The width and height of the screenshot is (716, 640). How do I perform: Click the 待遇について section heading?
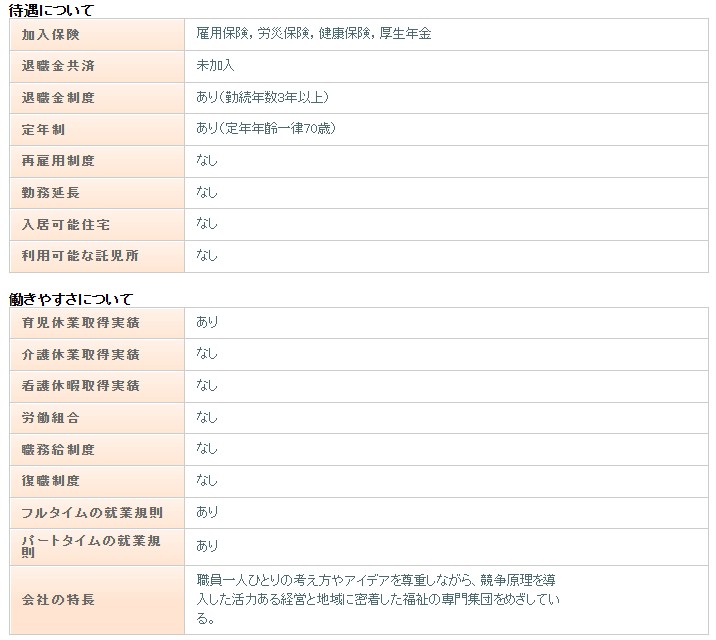tap(53, 9)
